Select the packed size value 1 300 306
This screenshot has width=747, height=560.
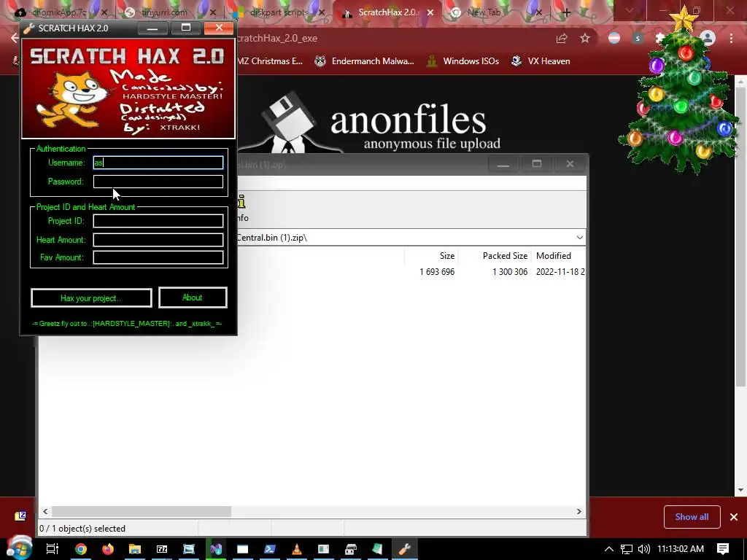(x=510, y=272)
